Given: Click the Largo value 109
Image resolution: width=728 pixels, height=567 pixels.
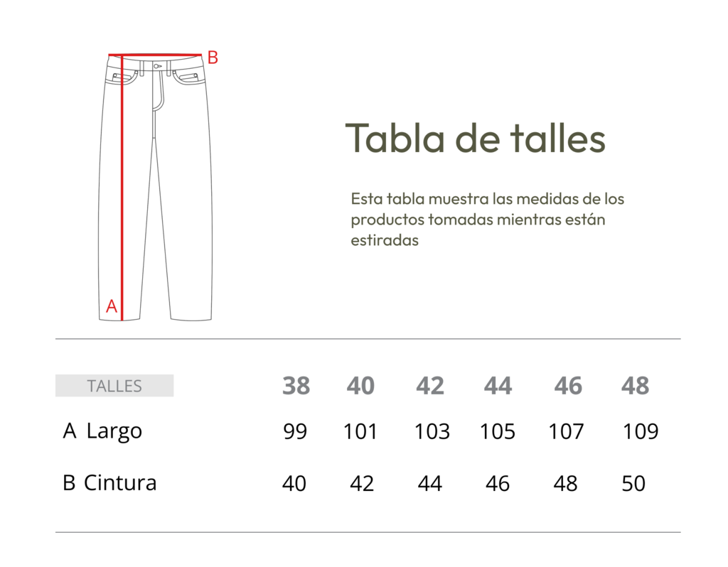Looking at the screenshot, I should click(x=641, y=431).
